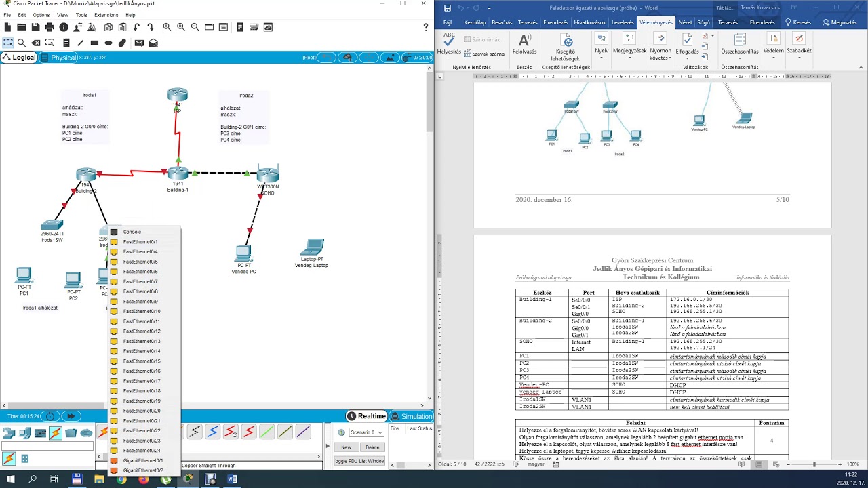Click the Fast Forward Time button
The height and width of the screenshot is (488, 868).
71,416
